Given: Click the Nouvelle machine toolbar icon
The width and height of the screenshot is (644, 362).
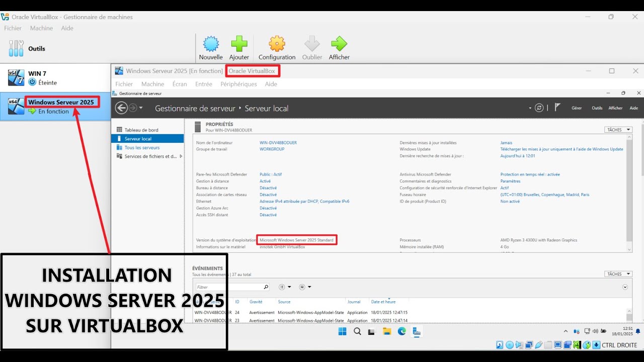Looking at the screenshot, I should [211, 44].
